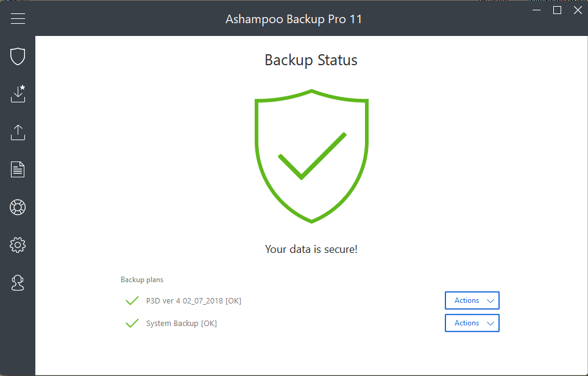Click the new backup plan download icon
Image resolution: width=588 pixels, height=376 pixels.
[18, 94]
